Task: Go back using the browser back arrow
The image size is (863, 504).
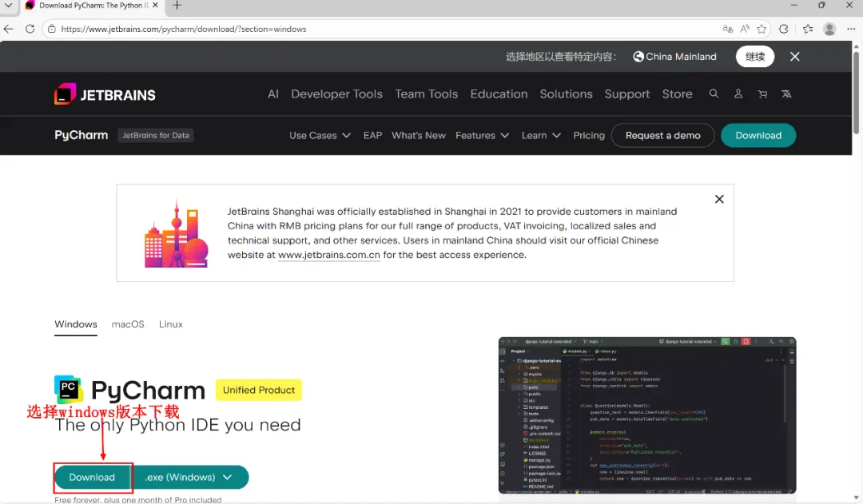Action: [8, 29]
